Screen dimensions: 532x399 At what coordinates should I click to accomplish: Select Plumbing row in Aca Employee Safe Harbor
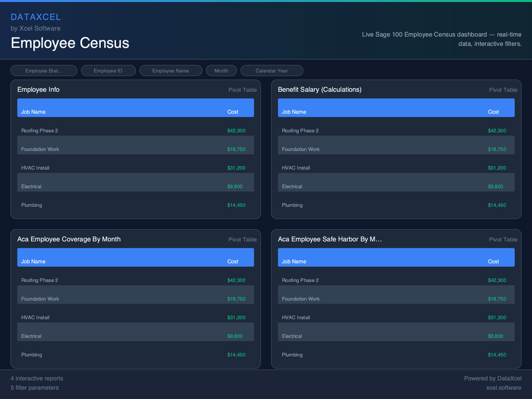[396, 355]
